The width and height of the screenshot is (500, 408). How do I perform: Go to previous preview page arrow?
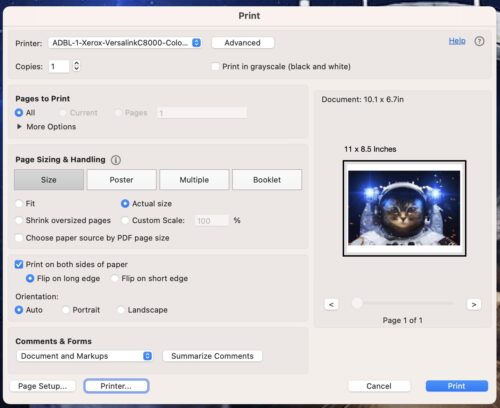point(331,304)
